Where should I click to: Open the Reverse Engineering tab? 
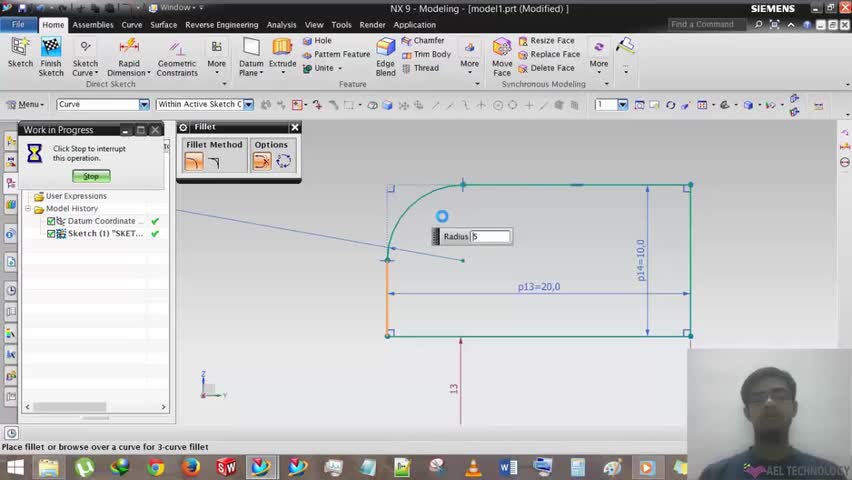coord(222,25)
